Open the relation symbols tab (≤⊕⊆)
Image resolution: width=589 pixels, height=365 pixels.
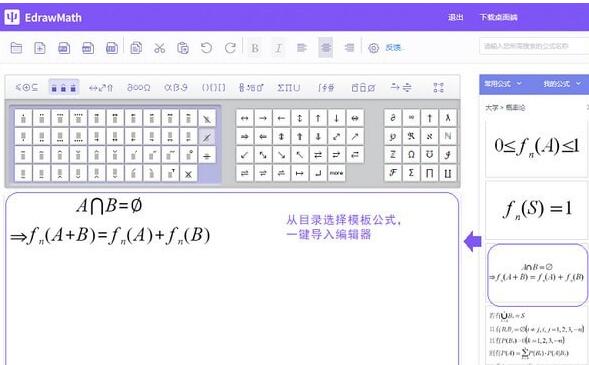pos(27,87)
